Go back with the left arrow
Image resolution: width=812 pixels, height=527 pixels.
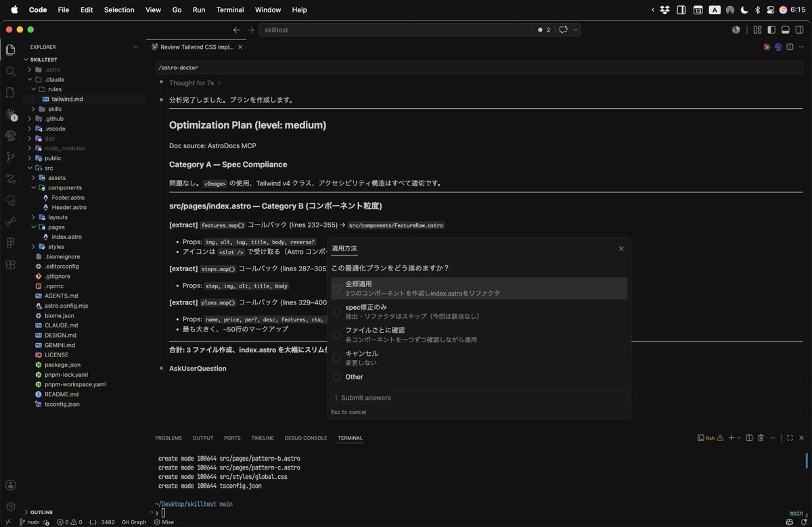(x=237, y=30)
